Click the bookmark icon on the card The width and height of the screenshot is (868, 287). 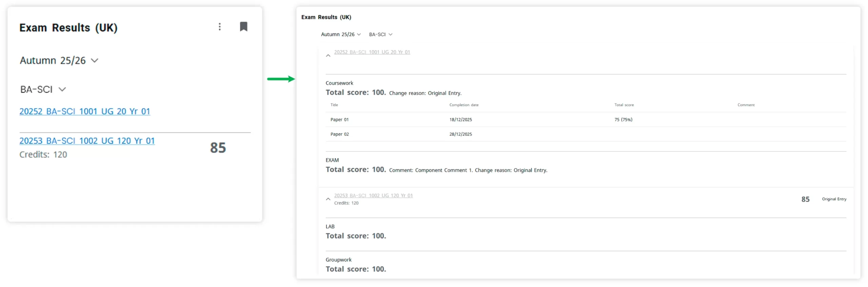(x=243, y=27)
